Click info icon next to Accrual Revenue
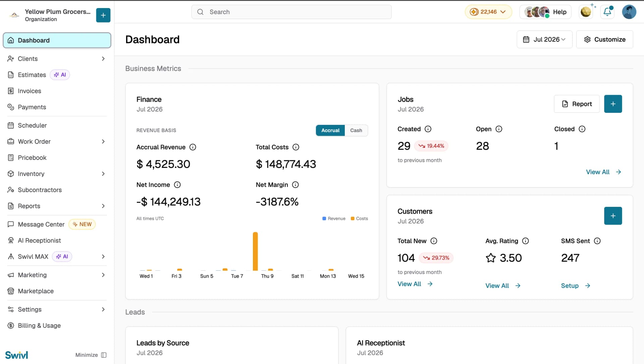Image resolution: width=644 pixels, height=364 pixels. point(193,147)
